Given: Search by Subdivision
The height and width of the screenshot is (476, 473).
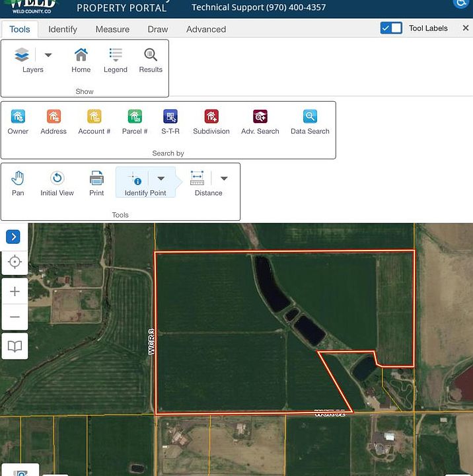Looking at the screenshot, I should point(211,122).
